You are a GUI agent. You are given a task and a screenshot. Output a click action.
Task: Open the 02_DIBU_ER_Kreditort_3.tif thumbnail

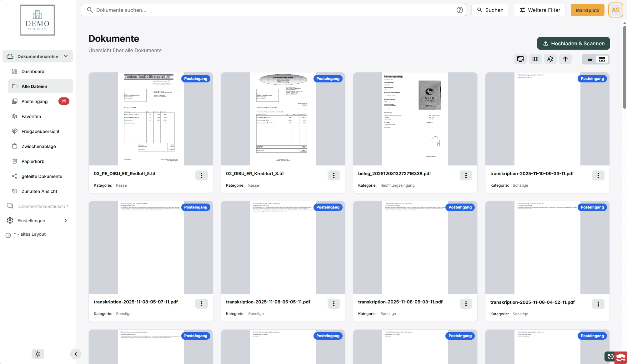coord(283,119)
